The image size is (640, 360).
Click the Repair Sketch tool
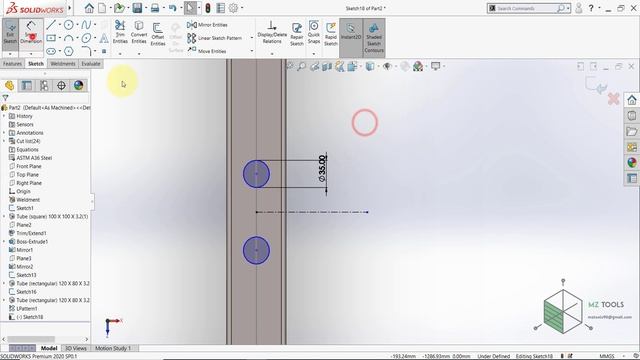pos(297,34)
